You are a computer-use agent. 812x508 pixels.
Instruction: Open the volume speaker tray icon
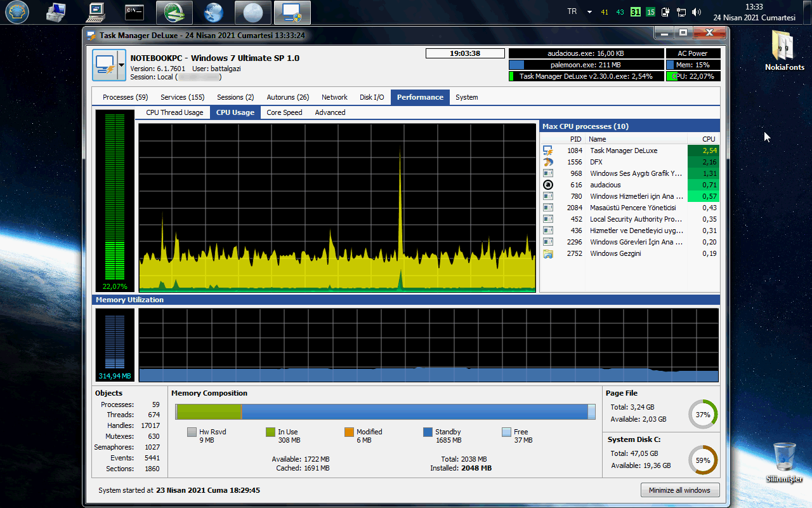(697, 12)
